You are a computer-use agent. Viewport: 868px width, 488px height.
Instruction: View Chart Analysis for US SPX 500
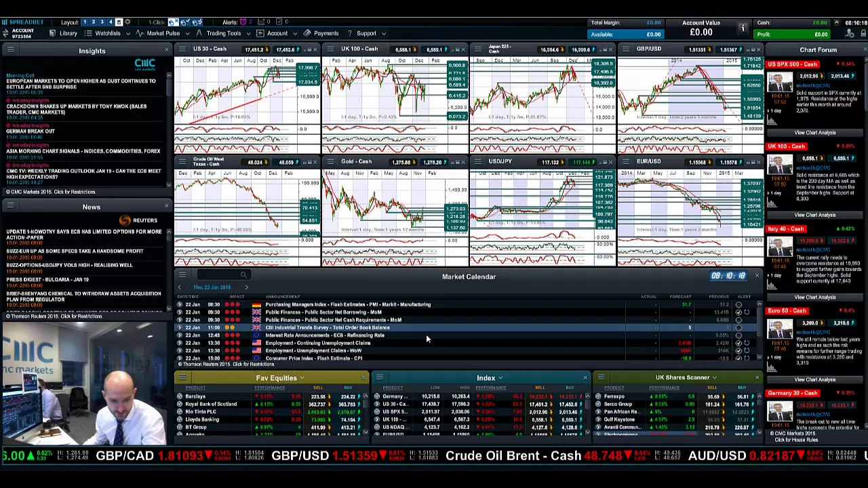[815, 133]
